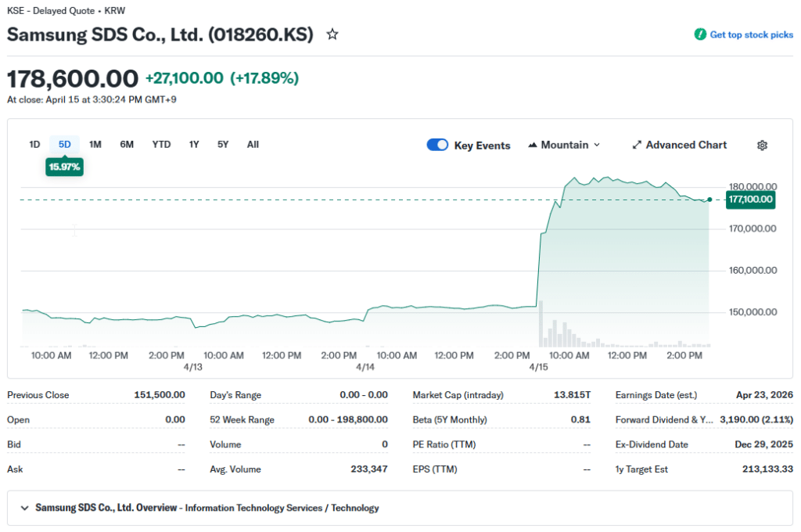
Task: Expand the Samsung SDS Co., Ltd. Overview section
Action: [24, 508]
